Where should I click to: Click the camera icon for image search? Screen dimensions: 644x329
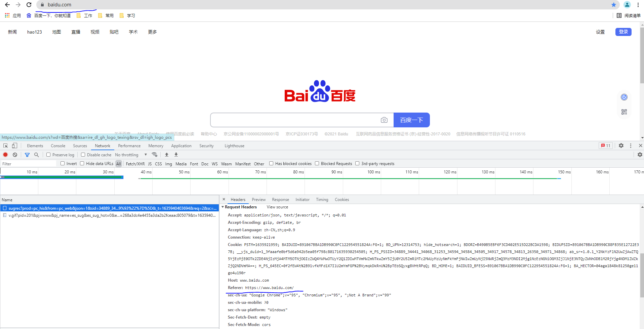[x=384, y=120]
